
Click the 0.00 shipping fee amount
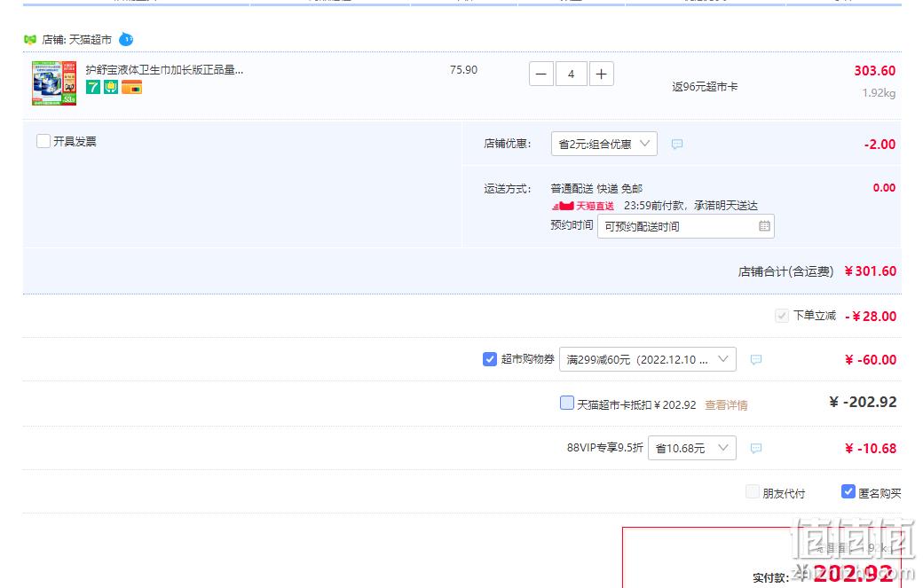pos(884,187)
